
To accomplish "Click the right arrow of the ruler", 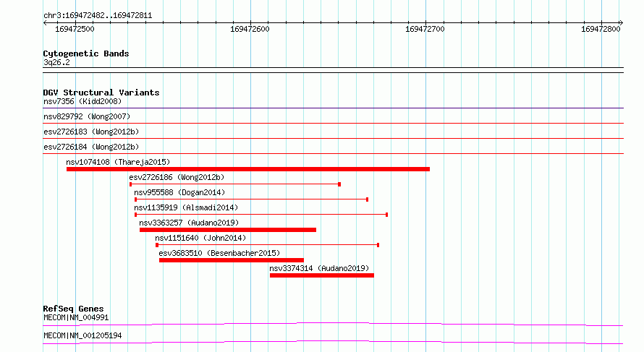I will (x=621, y=23).
